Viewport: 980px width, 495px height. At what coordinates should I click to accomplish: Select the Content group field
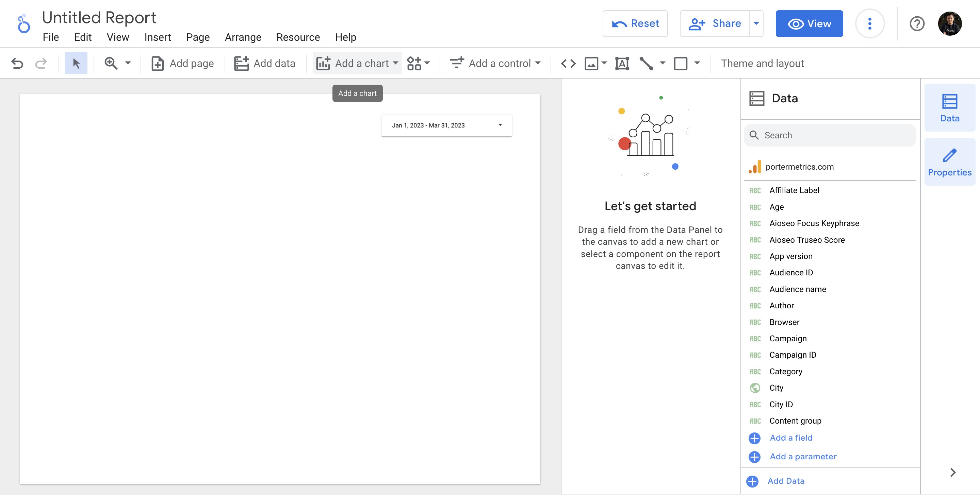[x=795, y=421]
